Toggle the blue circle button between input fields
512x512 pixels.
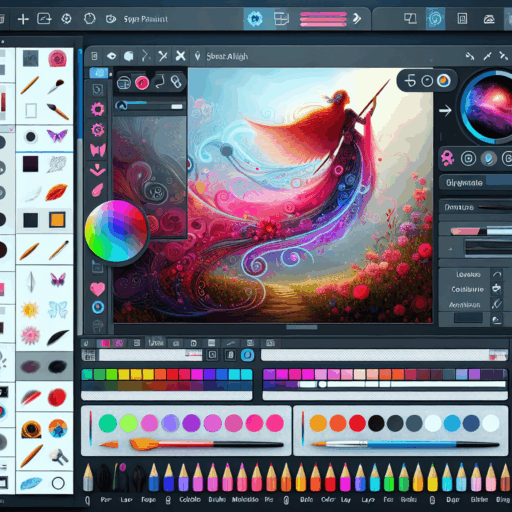tap(247, 355)
